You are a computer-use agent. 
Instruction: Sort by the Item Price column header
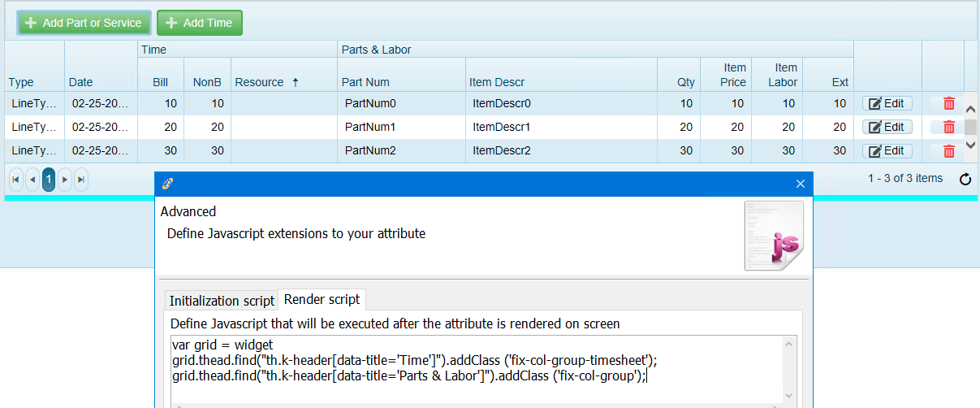(x=726, y=75)
